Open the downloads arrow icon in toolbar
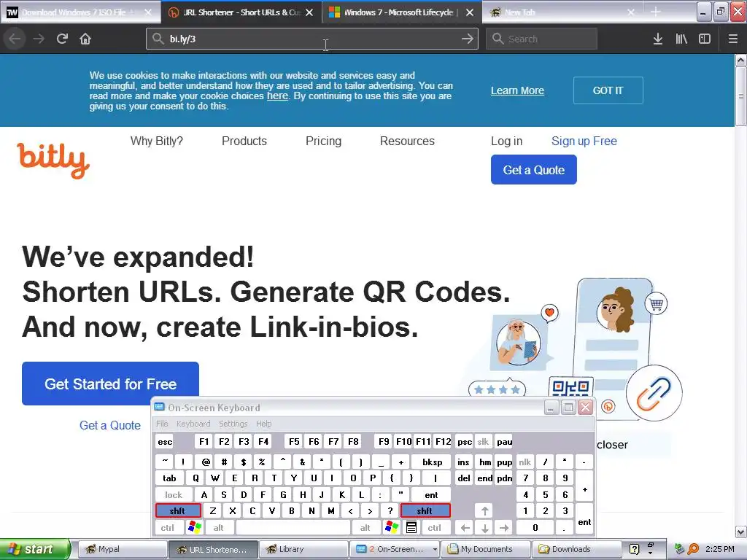 point(658,39)
